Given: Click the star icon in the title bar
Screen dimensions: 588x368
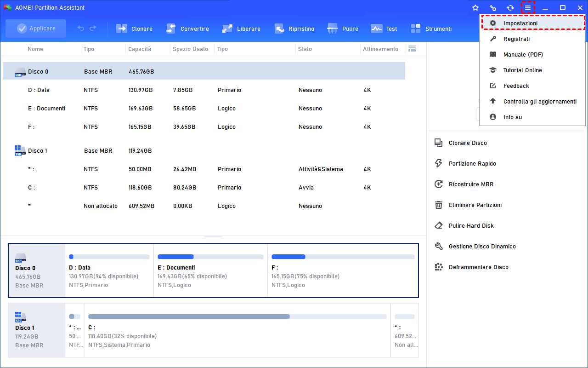Looking at the screenshot, I should pos(475,8).
